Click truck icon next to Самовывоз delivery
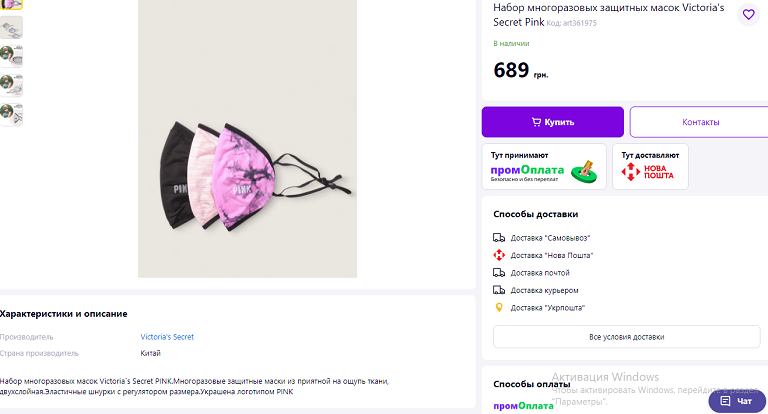 pyautogui.click(x=499, y=238)
